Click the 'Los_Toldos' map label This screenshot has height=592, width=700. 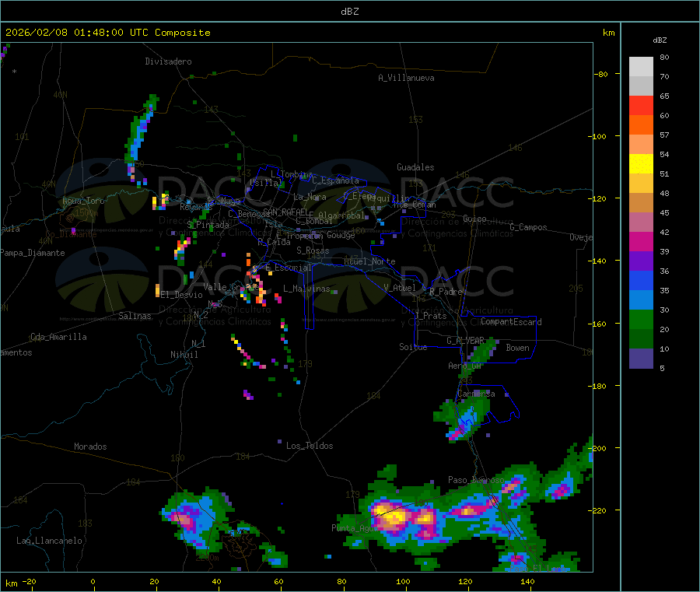(x=310, y=446)
